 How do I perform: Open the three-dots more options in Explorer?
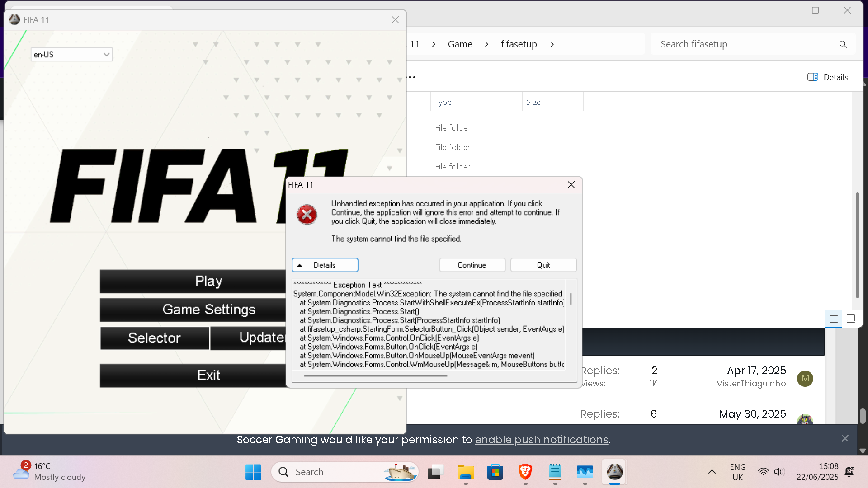pos(411,77)
